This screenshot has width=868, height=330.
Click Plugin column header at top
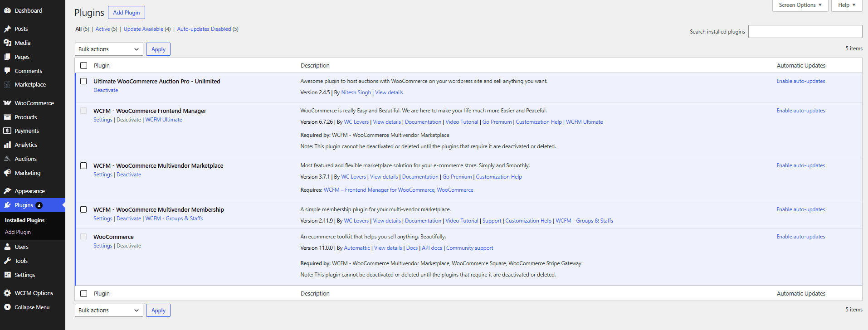[102, 65]
